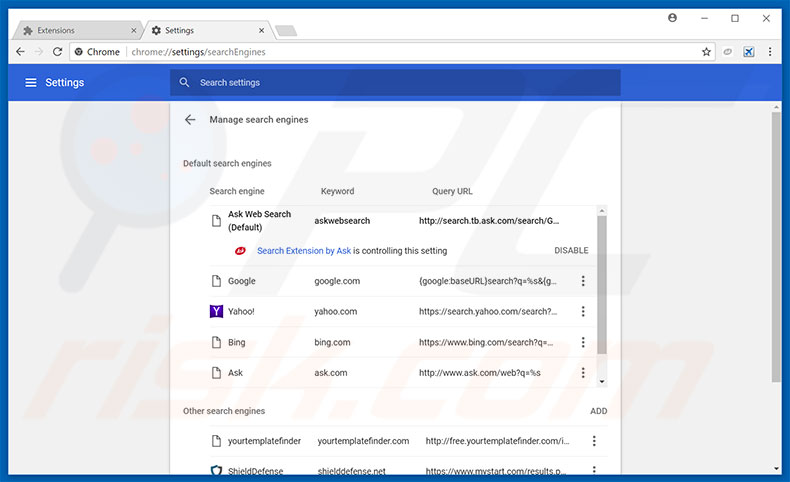This screenshot has height=482, width=790.
Task: Bookmark this page with the star icon
Action: pyautogui.click(x=706, y=52)
